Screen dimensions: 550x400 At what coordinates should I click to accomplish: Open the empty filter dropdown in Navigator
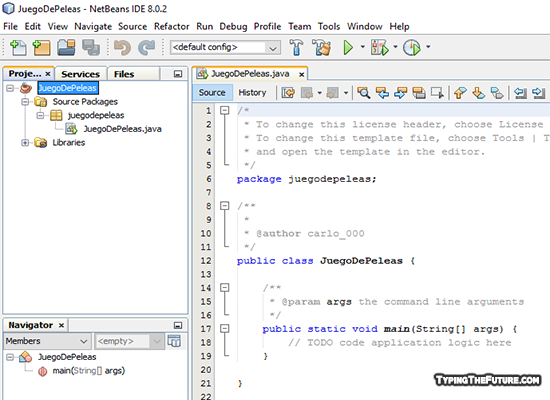(129, 341)
